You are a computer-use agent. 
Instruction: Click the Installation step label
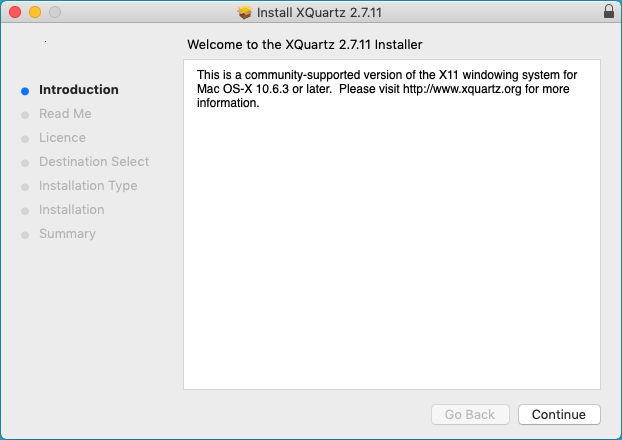point(71,210)
